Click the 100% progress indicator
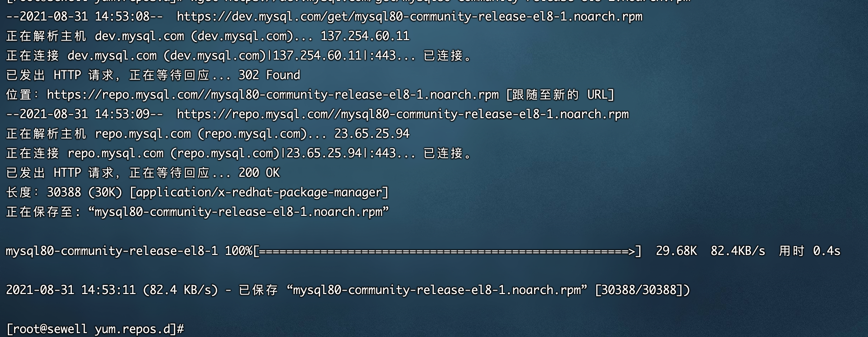 (x=239, y=251)
